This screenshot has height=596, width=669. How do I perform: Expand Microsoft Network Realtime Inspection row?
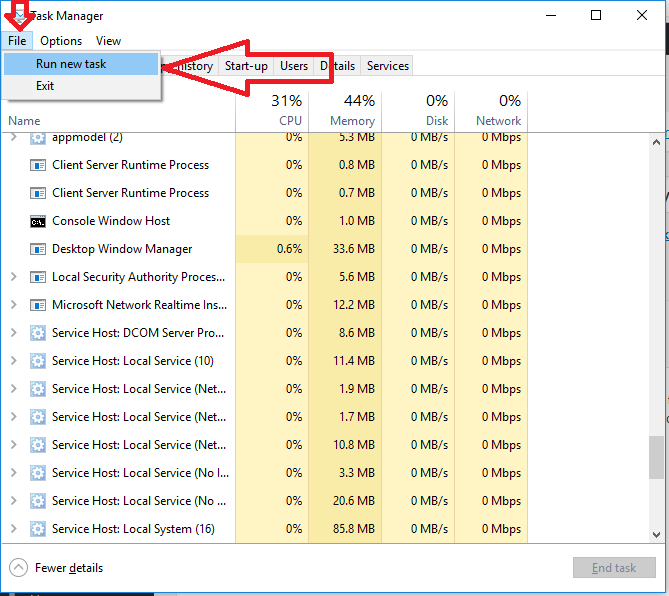pyautogui.click(x=13, y=305)
